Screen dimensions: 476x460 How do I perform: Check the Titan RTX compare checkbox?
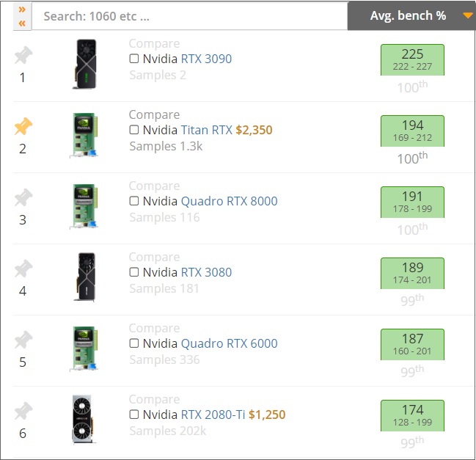coord(134,130)
